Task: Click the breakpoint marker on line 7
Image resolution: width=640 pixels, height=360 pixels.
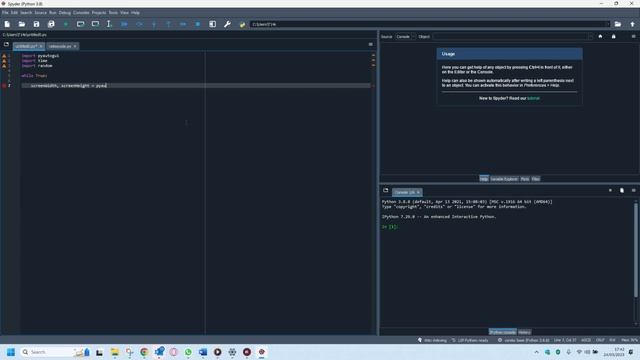Action: point(4,86)
